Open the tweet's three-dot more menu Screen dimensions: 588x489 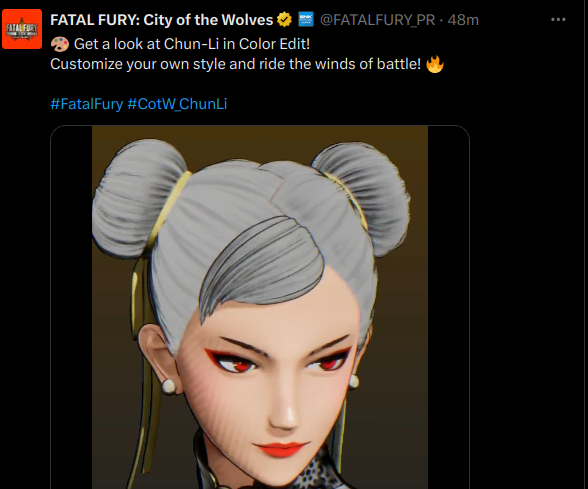coord(558,20)
